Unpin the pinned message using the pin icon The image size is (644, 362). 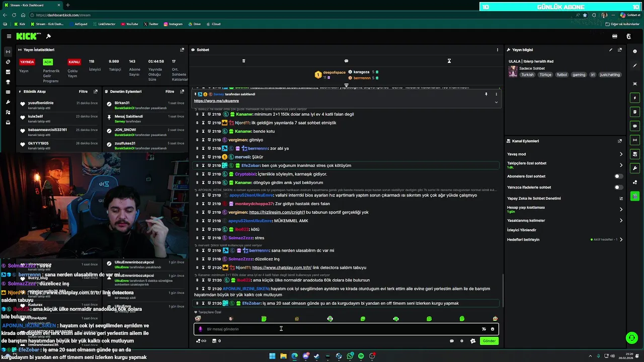click(x=486, y=94)
